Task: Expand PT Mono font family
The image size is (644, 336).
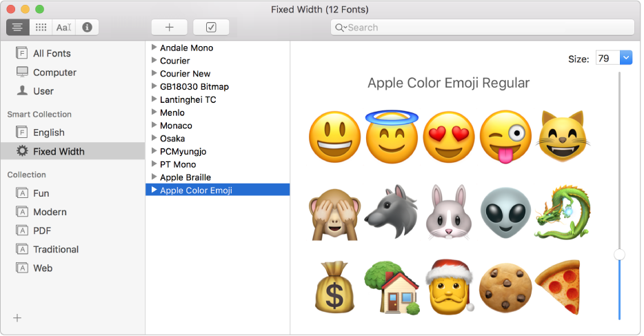Action: click(154, 164)
